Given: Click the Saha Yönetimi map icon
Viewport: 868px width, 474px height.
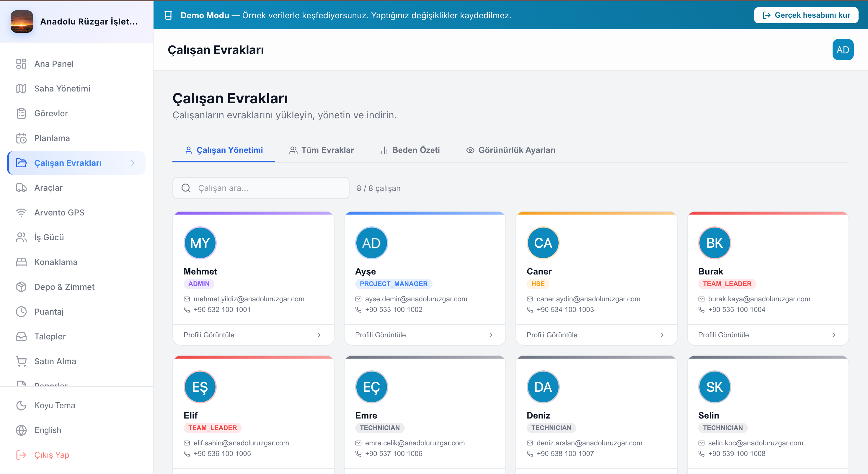Looking at the screenshot, I should point(21,89).
